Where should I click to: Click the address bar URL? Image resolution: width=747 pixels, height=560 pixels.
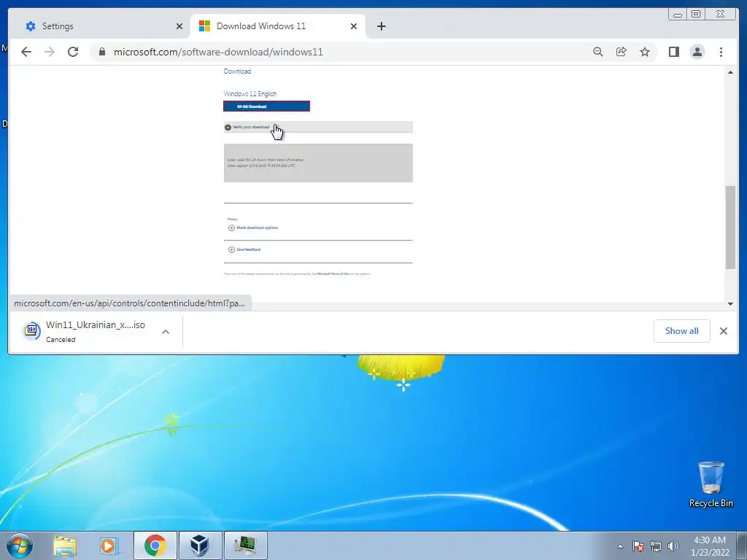click(x=218, y=52)
